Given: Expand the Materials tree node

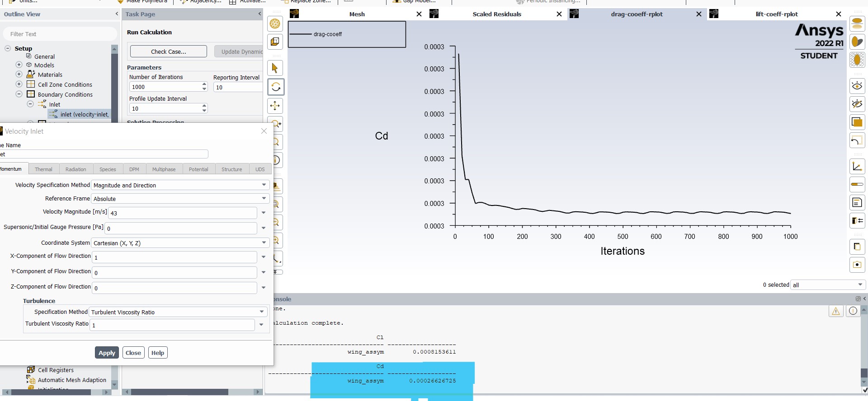Looking at the screenshot, I should 19,74.
